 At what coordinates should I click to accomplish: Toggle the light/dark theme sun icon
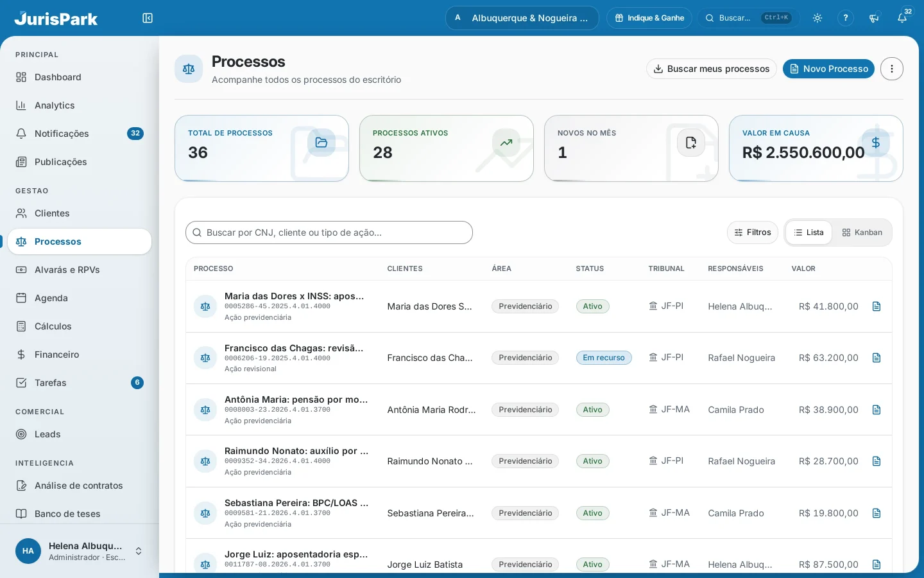(817, 18)
